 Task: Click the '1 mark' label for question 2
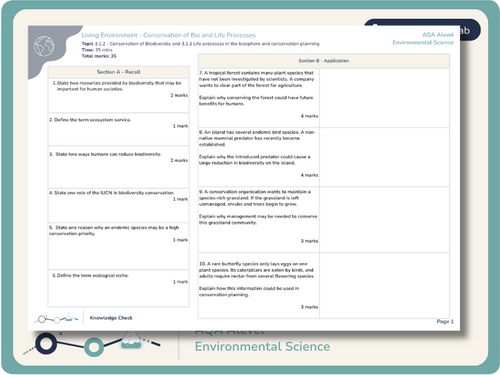point(180,126)
